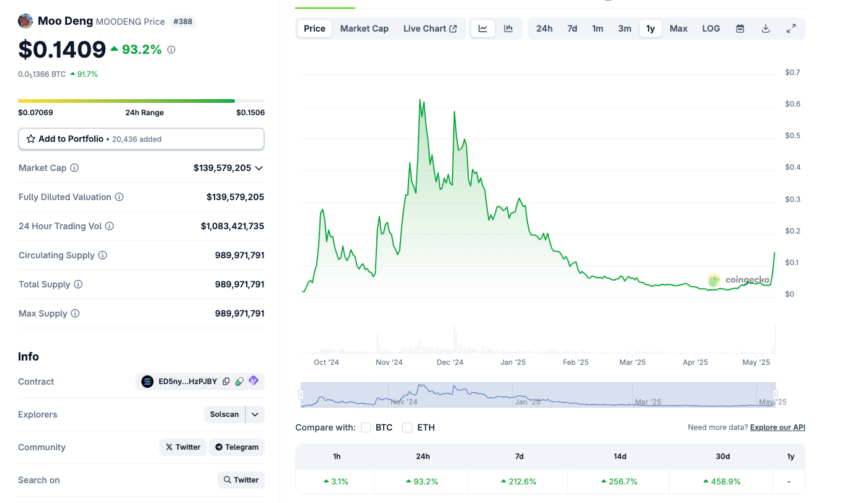Select the candlestick chart view icon
Screen dimensions: 868x503
(509, 28)
